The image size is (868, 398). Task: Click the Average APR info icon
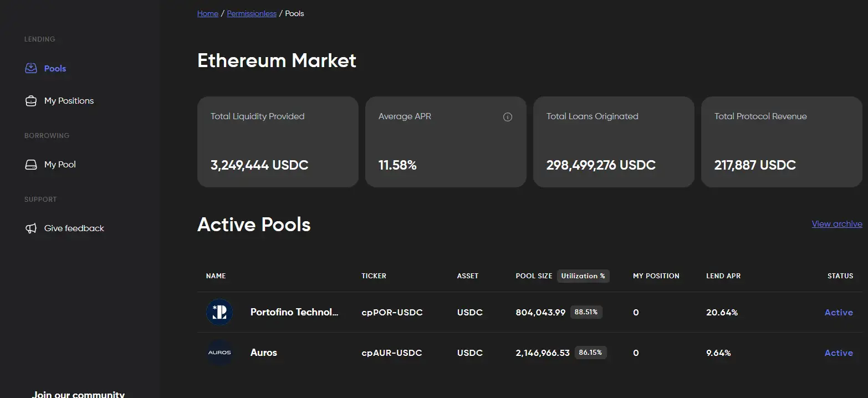tap(507, 117)
